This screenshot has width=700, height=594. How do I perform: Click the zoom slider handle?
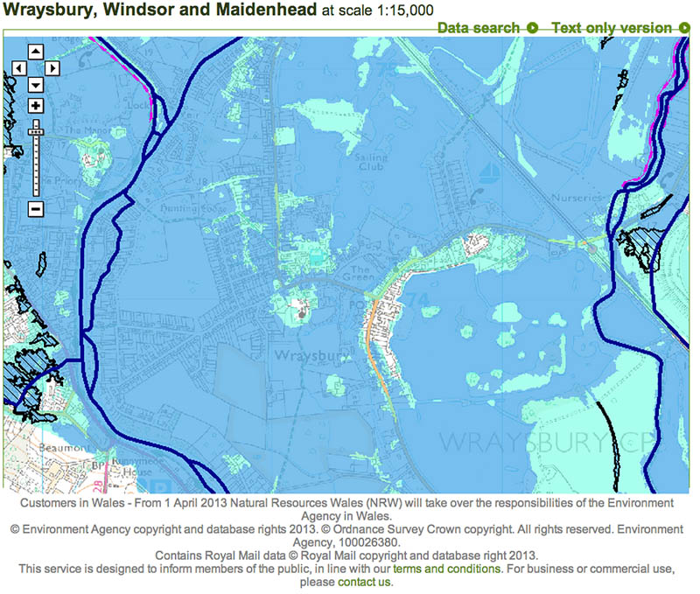tap(36, 130)
